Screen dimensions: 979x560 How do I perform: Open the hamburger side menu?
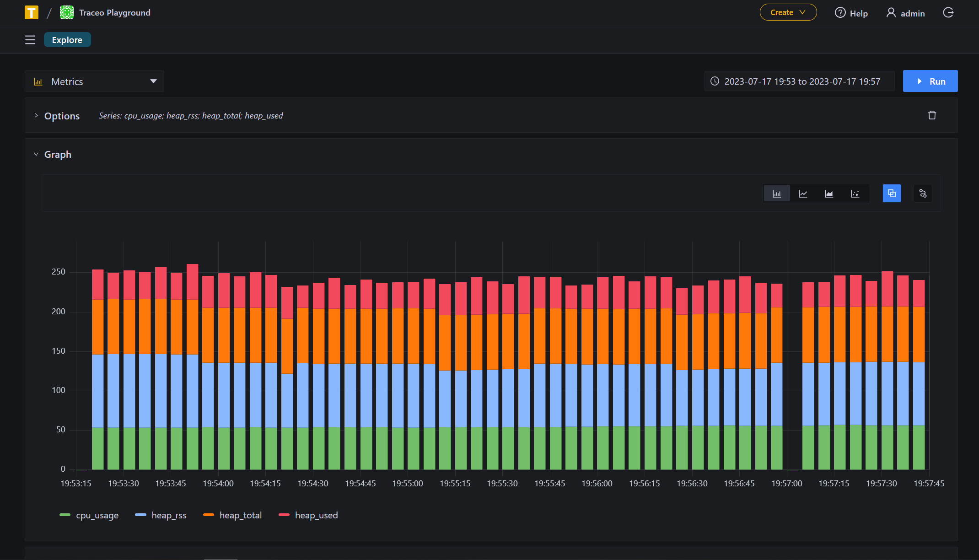tap(30, 40)
